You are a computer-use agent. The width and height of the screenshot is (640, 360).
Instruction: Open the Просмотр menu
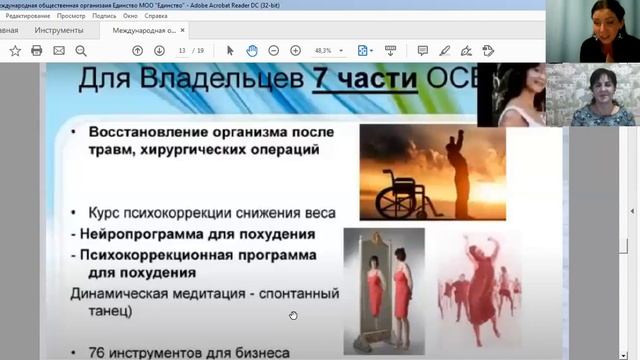point(71,16)
